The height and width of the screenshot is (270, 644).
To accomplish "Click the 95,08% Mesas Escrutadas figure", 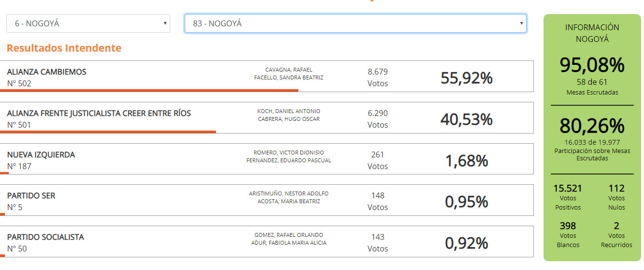I will [592, 65].
